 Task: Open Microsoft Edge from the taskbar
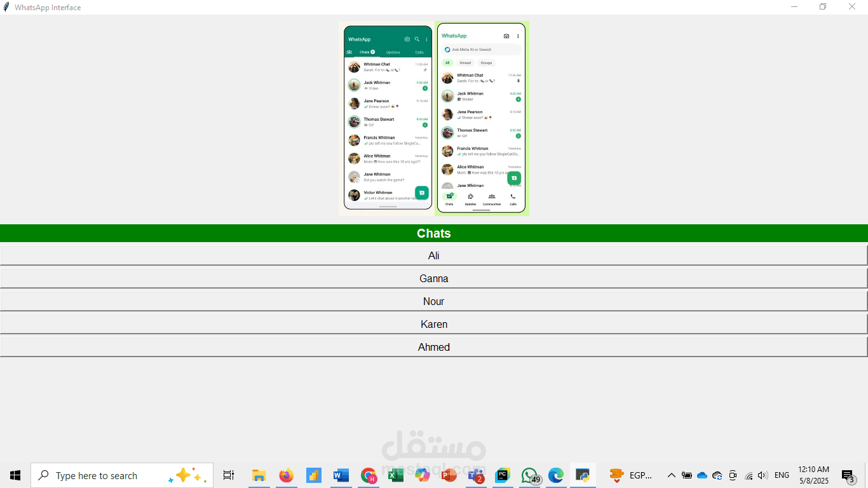pyautogui.click(x=556, y=475)
